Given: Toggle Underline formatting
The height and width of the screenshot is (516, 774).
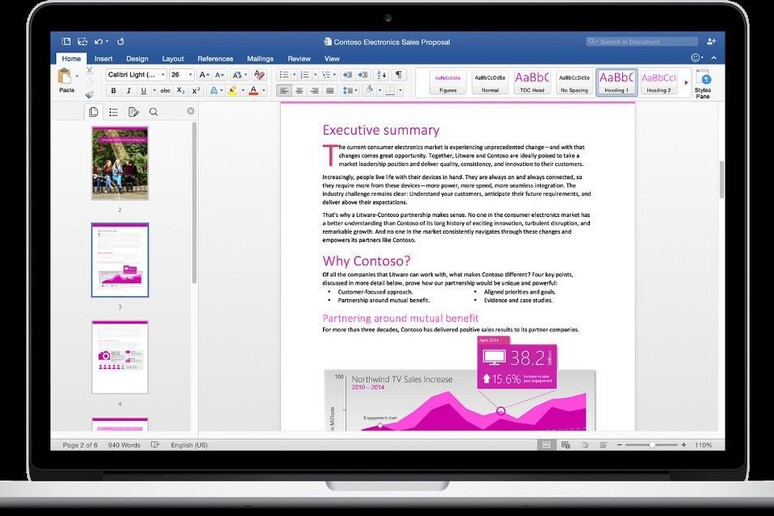Looking at the screenshot, I should click(x=144, y=91).
